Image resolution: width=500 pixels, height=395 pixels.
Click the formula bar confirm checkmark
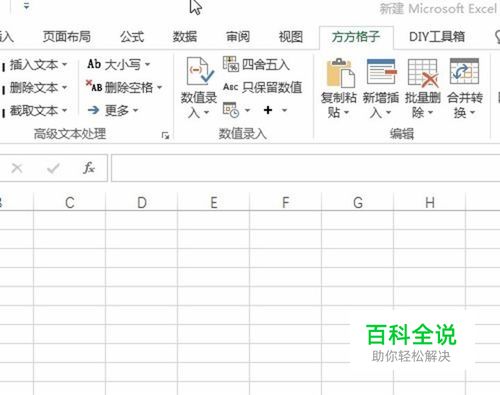point(53,168)
